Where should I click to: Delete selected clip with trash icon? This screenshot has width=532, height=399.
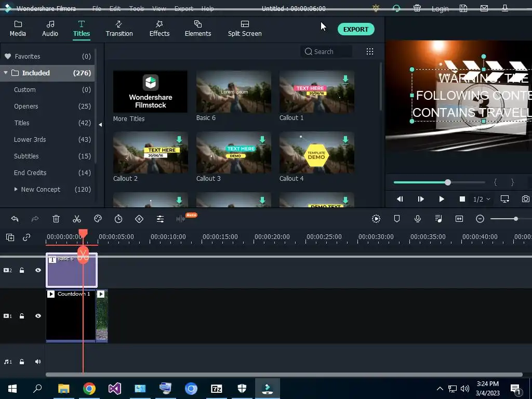pyautogui.click(x=56, y=219)
